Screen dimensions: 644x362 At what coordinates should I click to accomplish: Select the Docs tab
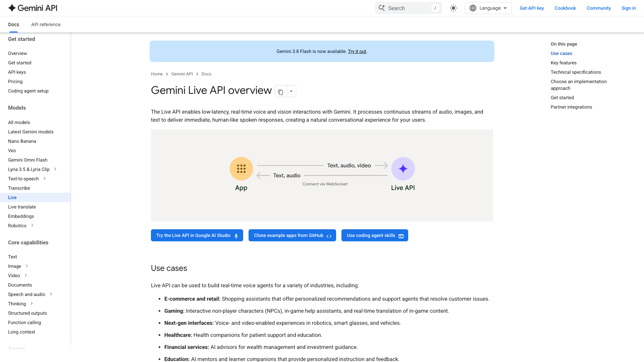[13, 24]
